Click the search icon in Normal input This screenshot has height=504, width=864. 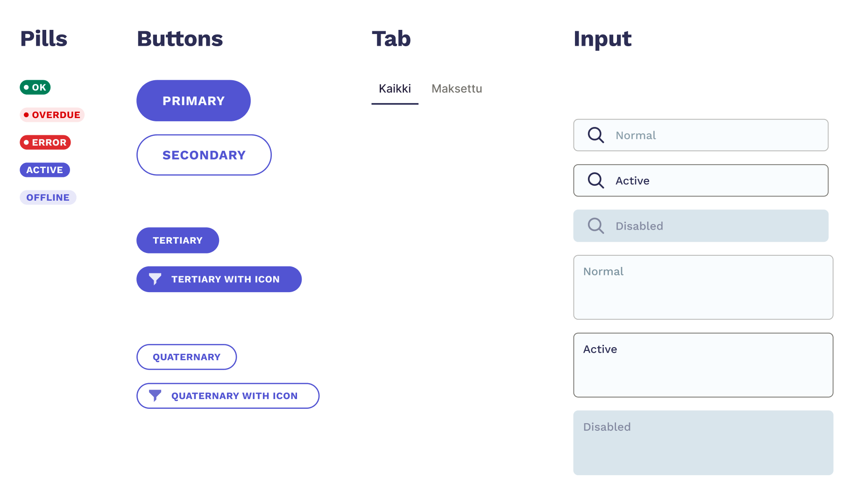(x=595, y=135)
